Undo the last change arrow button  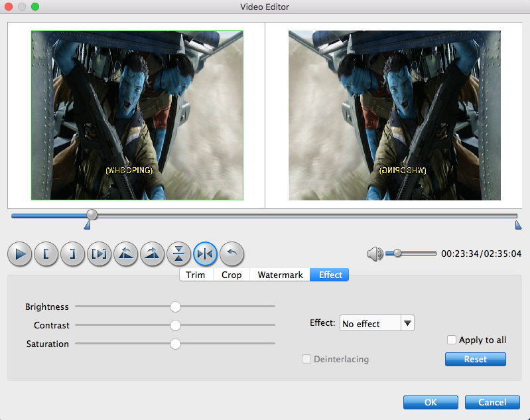point(232,254)
